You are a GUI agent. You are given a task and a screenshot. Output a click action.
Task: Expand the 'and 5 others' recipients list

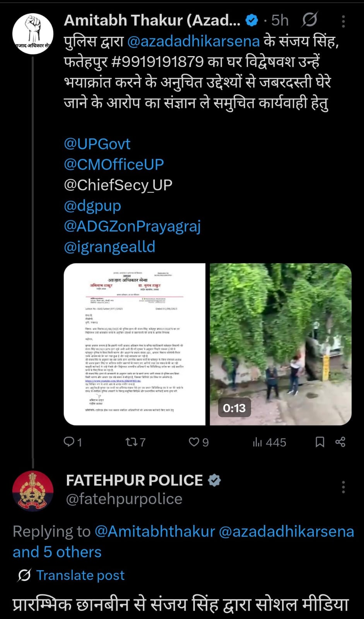click(57, 552)
